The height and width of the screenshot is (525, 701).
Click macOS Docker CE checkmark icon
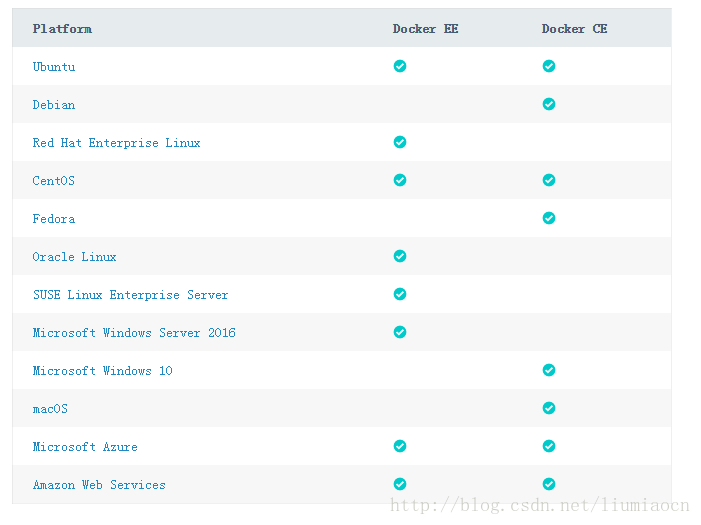click(549, 408)
